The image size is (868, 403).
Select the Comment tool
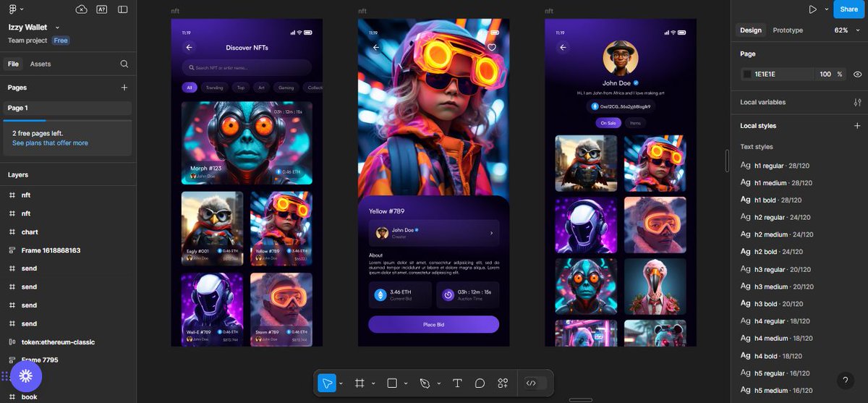[480, 383]
